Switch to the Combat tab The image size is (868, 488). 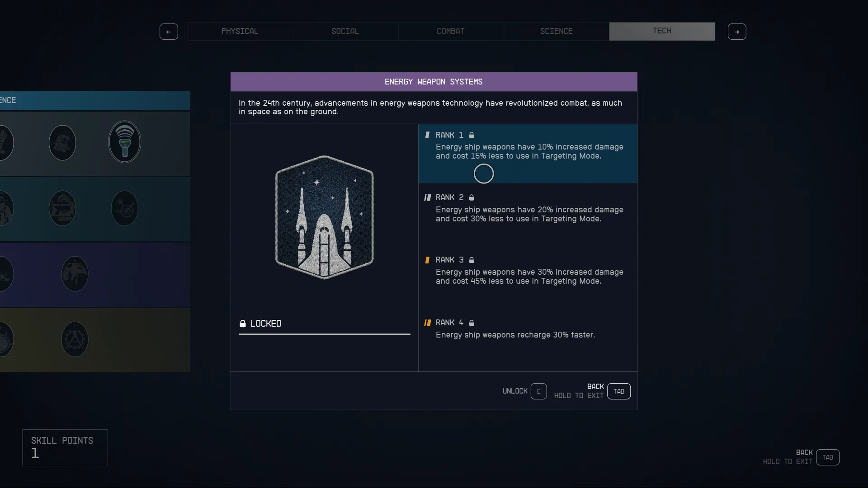(451, 31)
